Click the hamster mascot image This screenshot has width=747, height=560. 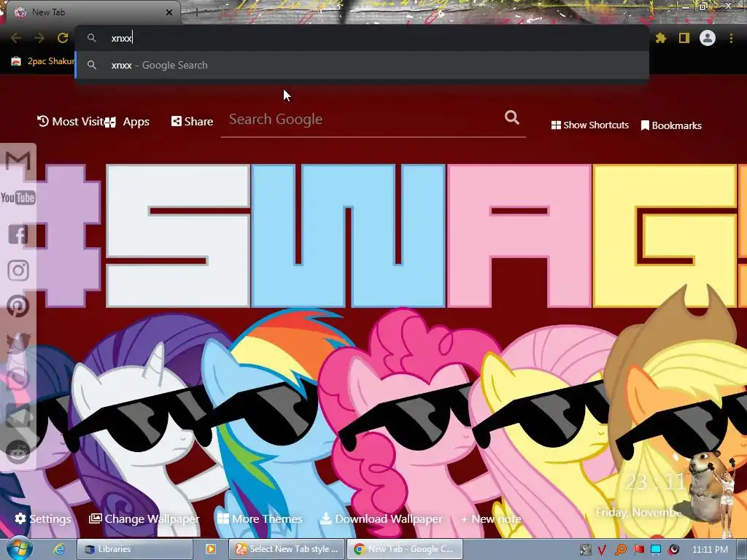pos(706,486)
